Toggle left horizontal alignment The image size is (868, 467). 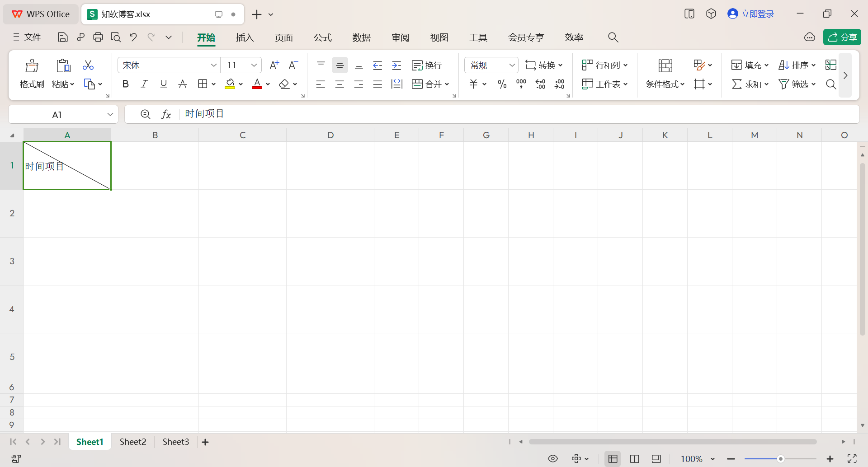tap(321, 84)
